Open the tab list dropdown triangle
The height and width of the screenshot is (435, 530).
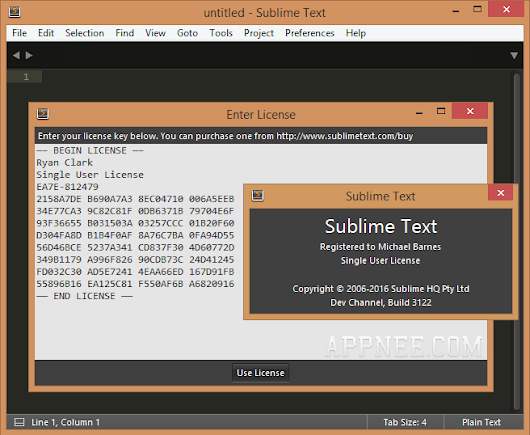pyautogui.click(x=514, y=55)
